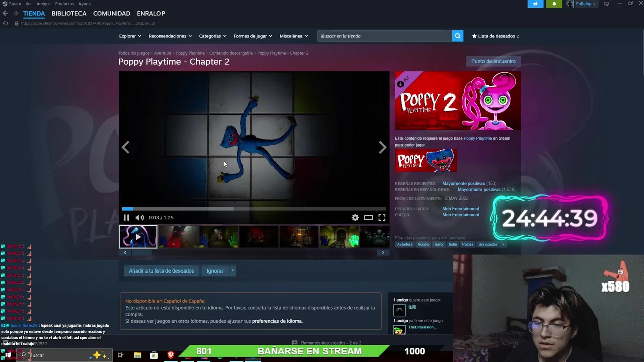
Task: Open video settings gear
Action: point(355,217)
